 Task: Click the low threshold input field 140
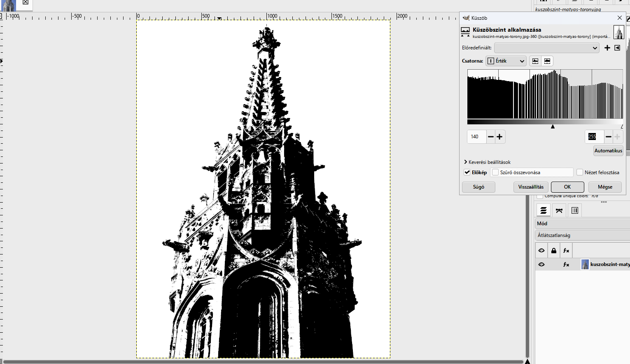coord(477,137)
